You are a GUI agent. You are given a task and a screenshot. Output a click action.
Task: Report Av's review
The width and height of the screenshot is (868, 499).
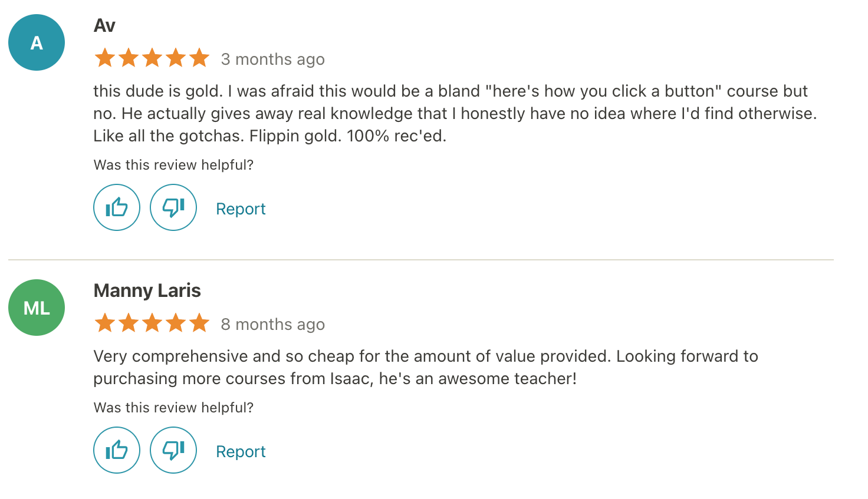point(241,209)
